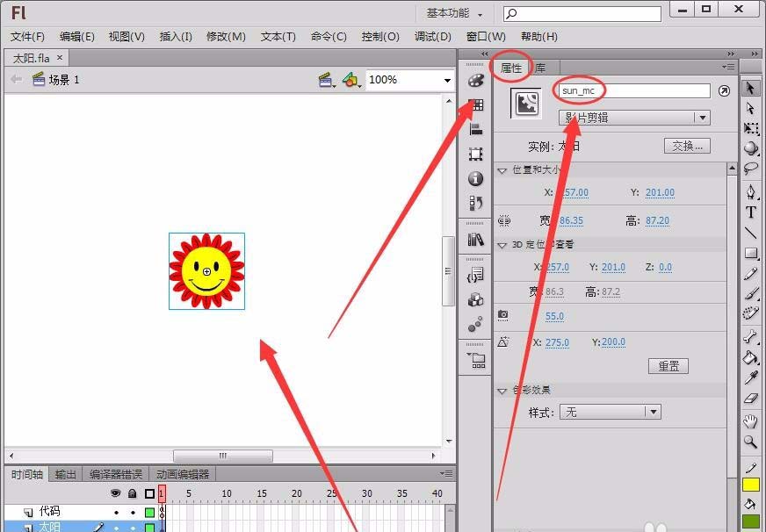Open the Transform panel icon
Image resolution: width=766 pixels, height=532 pixels.
[x=475, y=155]
